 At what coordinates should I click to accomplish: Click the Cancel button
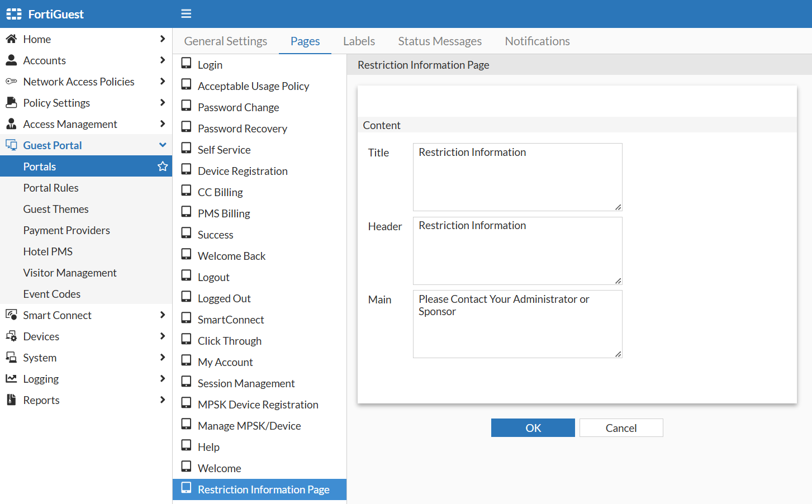click(x=621, y=427)
